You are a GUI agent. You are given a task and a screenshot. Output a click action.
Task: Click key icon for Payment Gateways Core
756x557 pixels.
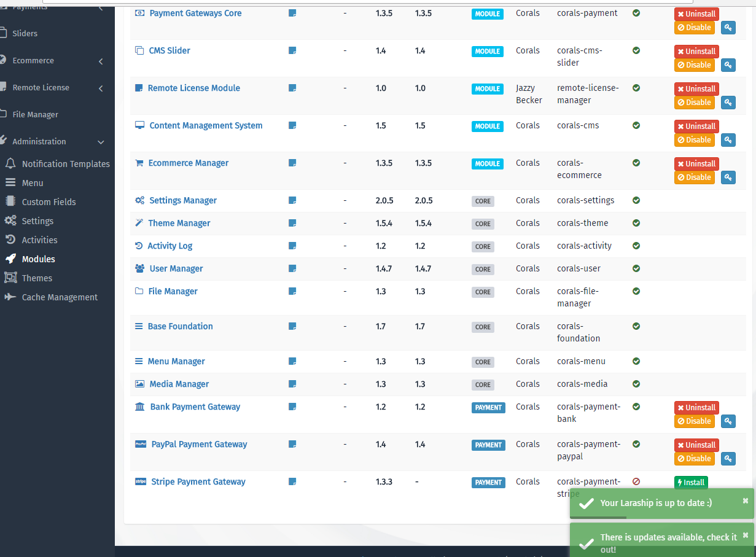728,27
